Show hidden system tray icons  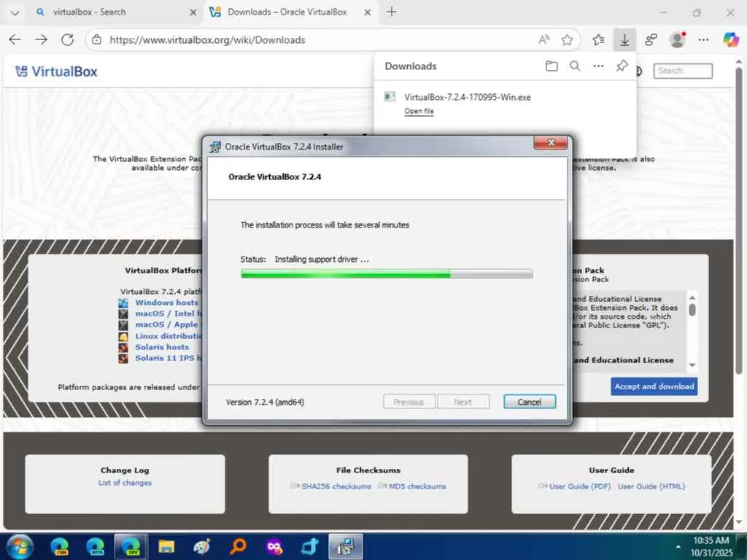pos(678,547)
